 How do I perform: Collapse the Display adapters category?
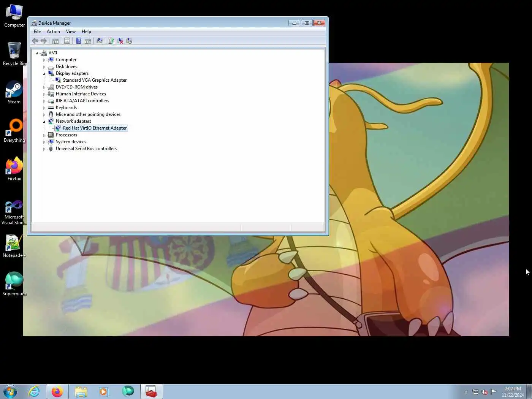tap(44, 74)
